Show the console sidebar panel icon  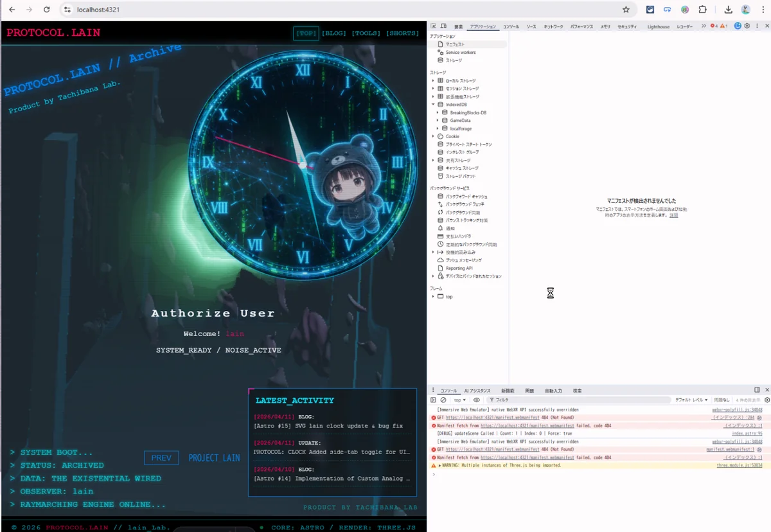[434, 400]
